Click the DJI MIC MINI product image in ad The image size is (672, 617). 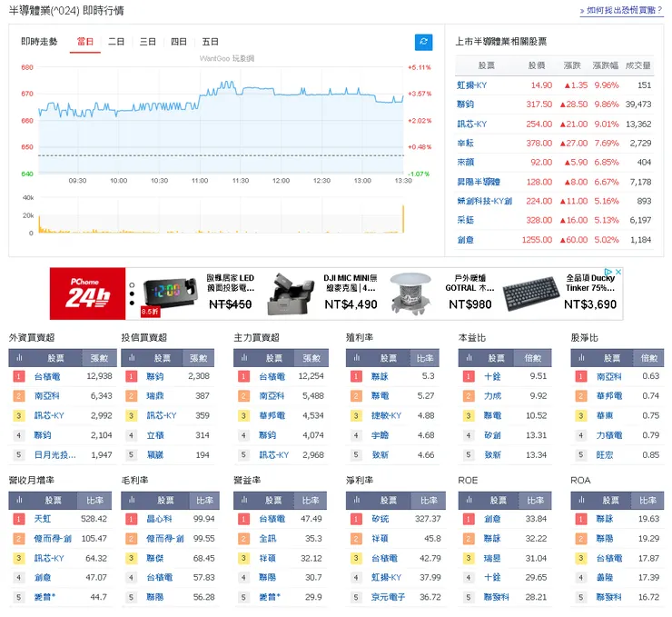(291, 294)
